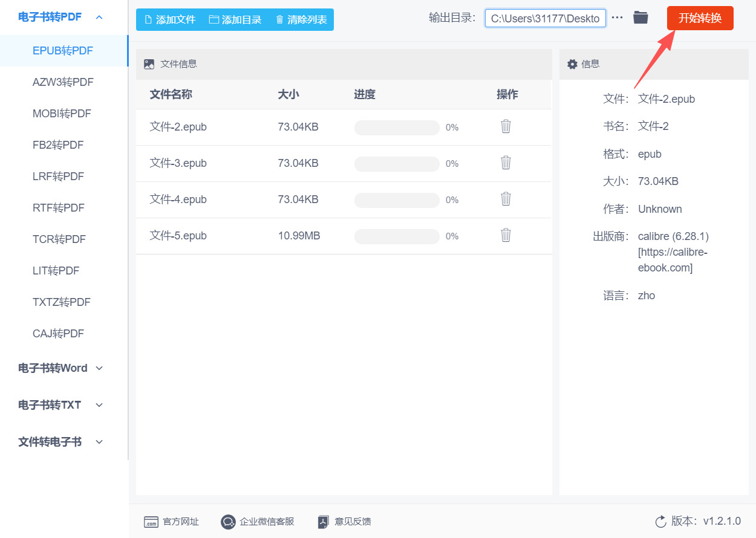Image resolution: width=756 pixels, height=538 pixels.
Task: Click the 信息 panel gear icon
Action: [572, 64]
